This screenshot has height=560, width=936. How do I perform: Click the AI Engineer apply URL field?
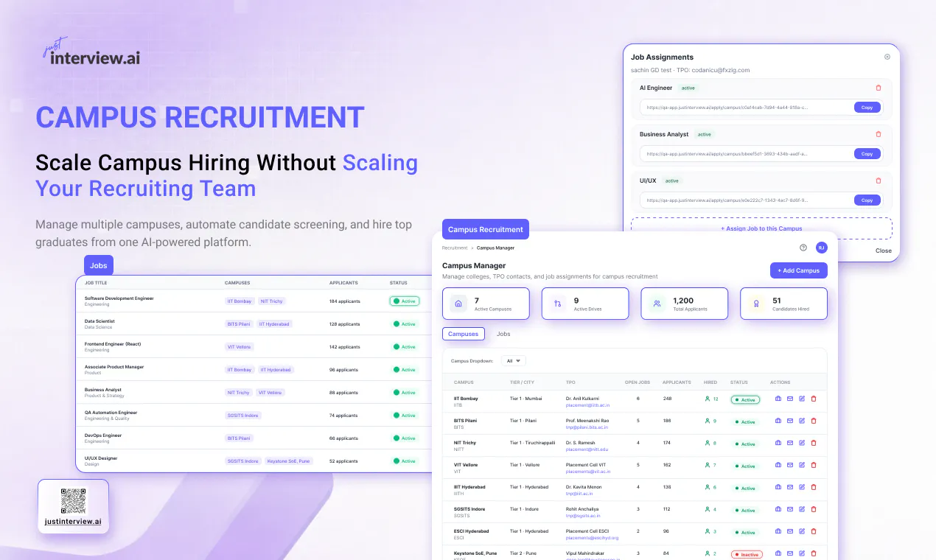761,108
